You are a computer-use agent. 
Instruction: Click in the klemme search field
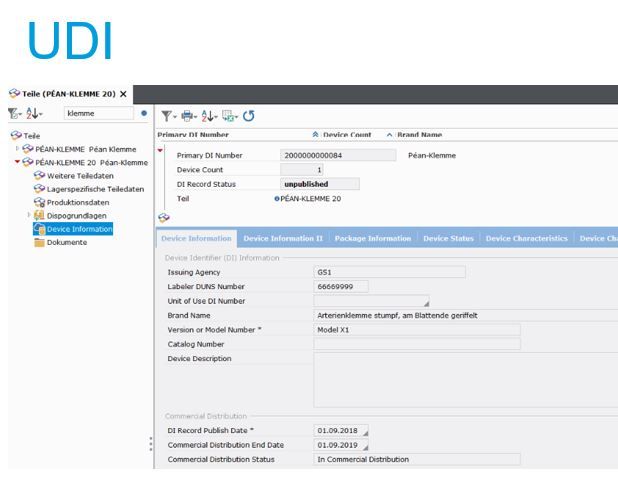point(99,114)
